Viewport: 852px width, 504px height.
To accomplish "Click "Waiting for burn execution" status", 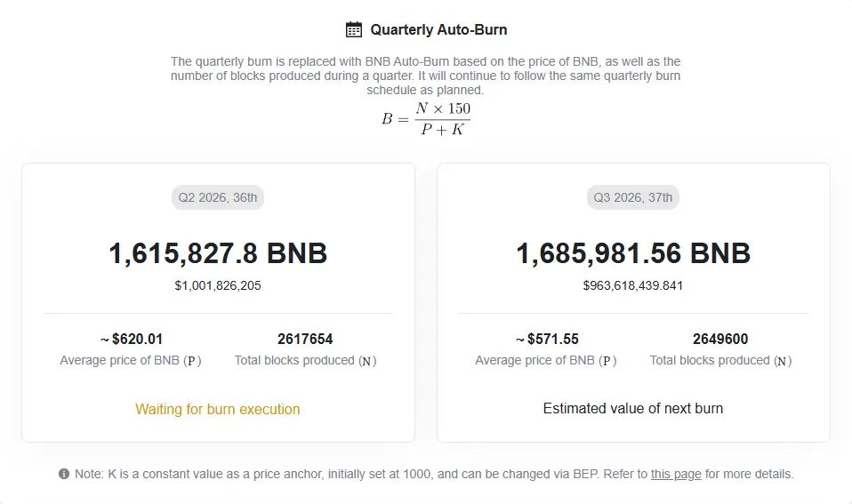I will click(x=217, y=409).
